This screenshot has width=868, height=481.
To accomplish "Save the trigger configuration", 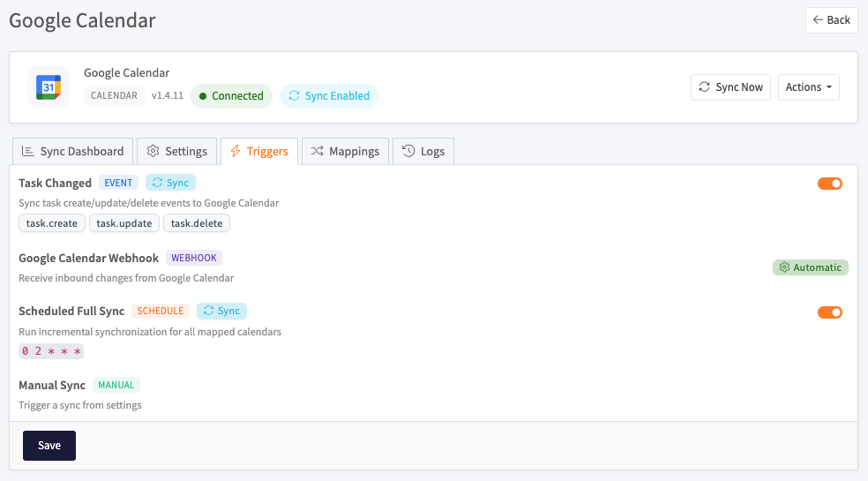I will pos(49,446).
